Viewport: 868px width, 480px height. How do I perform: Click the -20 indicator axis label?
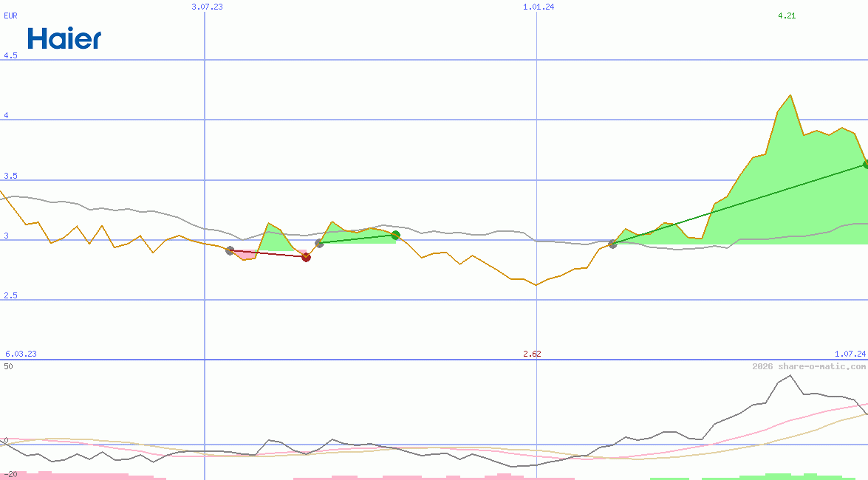pos(10,473)
